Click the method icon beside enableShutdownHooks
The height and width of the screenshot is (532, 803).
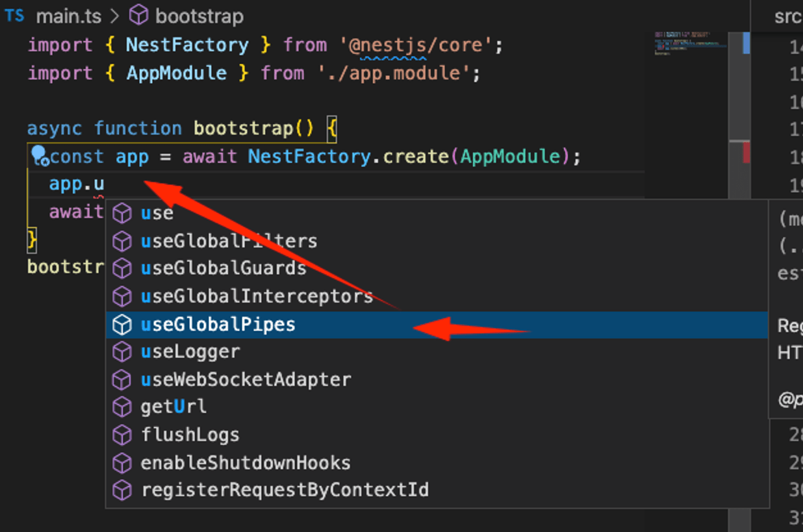(122, 462)
